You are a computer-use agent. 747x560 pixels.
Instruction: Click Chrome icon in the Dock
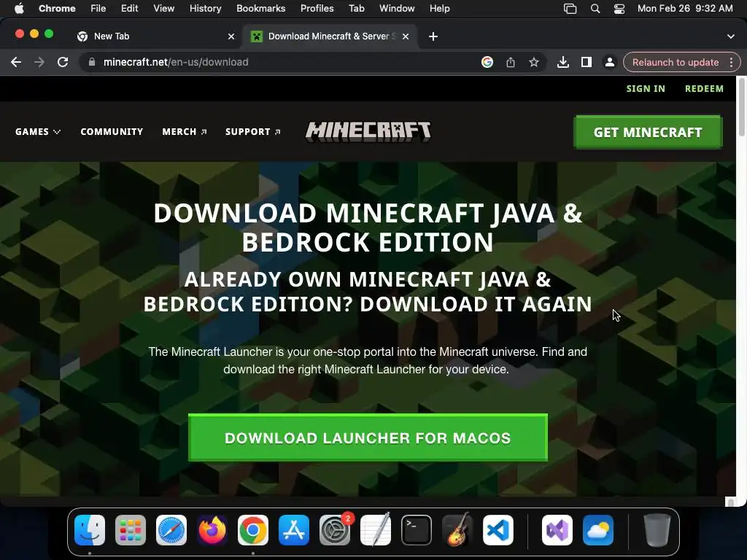(253, 530)
